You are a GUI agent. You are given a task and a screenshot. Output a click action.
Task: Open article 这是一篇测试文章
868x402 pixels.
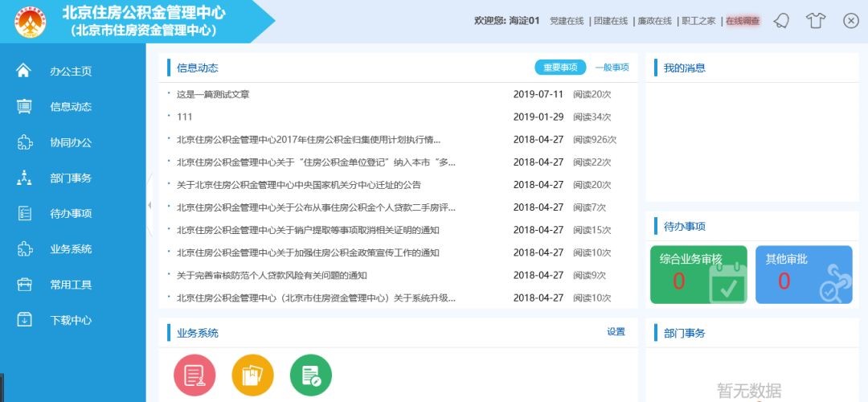[x=213, y=95]
